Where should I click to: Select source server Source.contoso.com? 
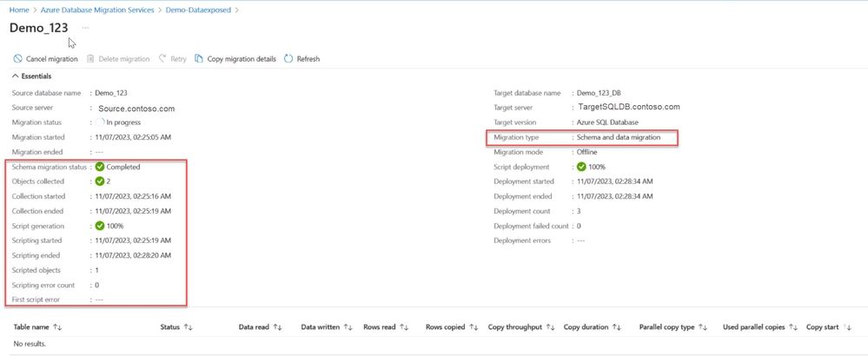[136, 109]
